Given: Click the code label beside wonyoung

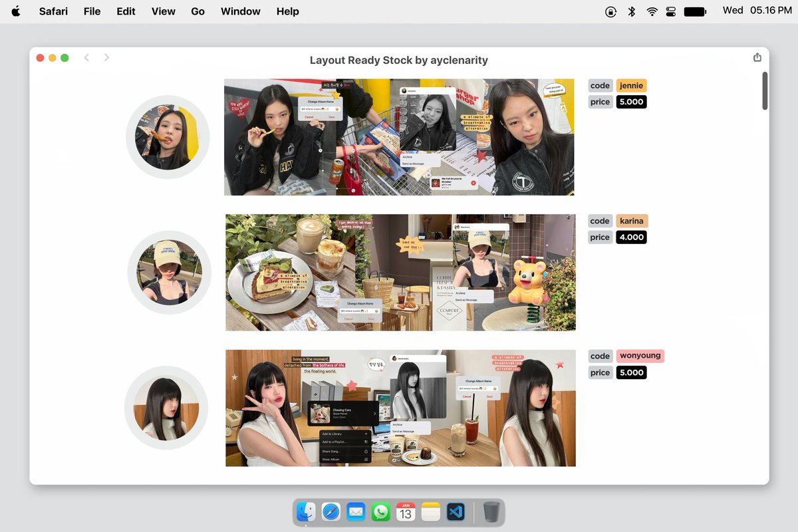Looking at the screenshot, I should tap(600, 356).
